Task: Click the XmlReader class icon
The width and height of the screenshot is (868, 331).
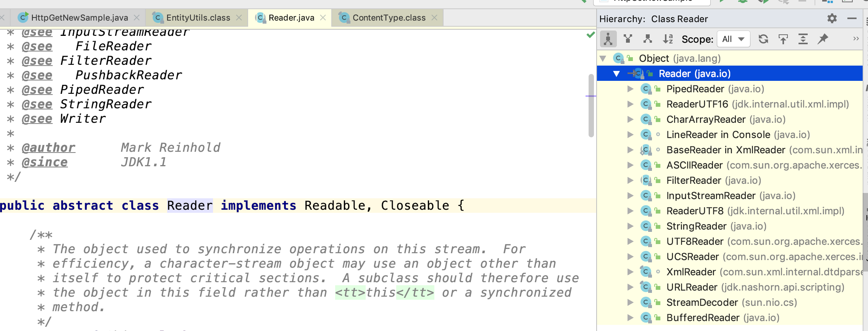Action: pyautogui.click(x=645, y=272)
